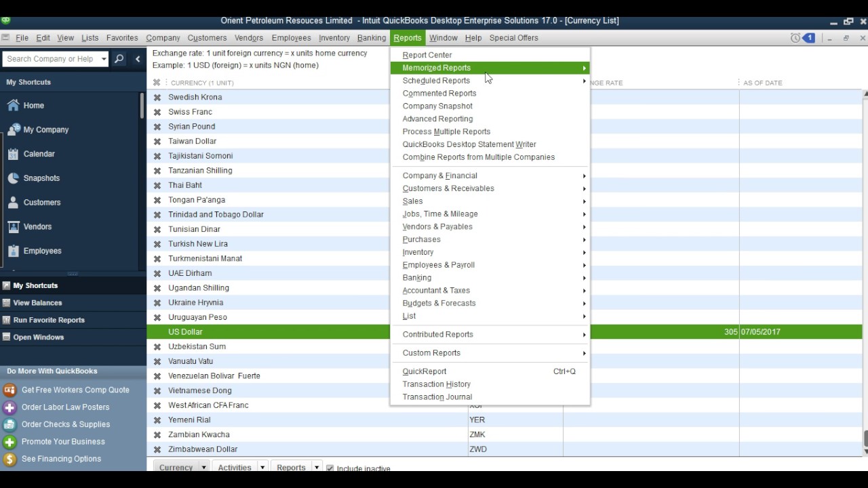Toggle inactive status for Zimbabwean Dollar

point(157,449)
